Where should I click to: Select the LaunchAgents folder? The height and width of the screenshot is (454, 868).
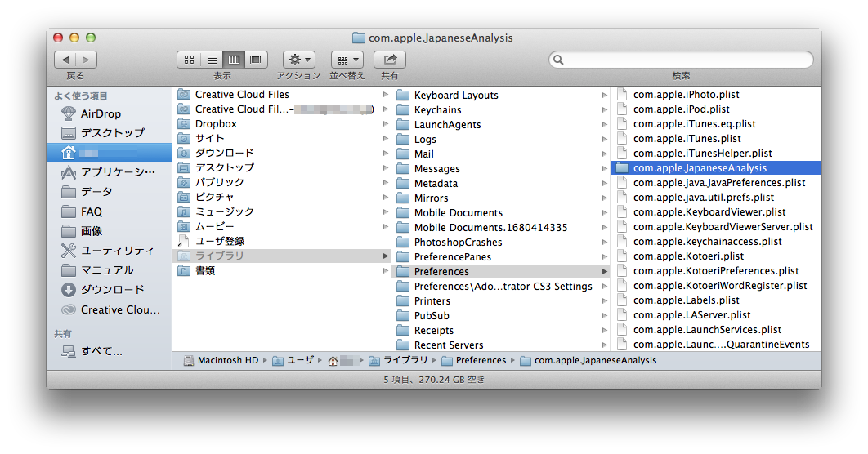(500, 124)
